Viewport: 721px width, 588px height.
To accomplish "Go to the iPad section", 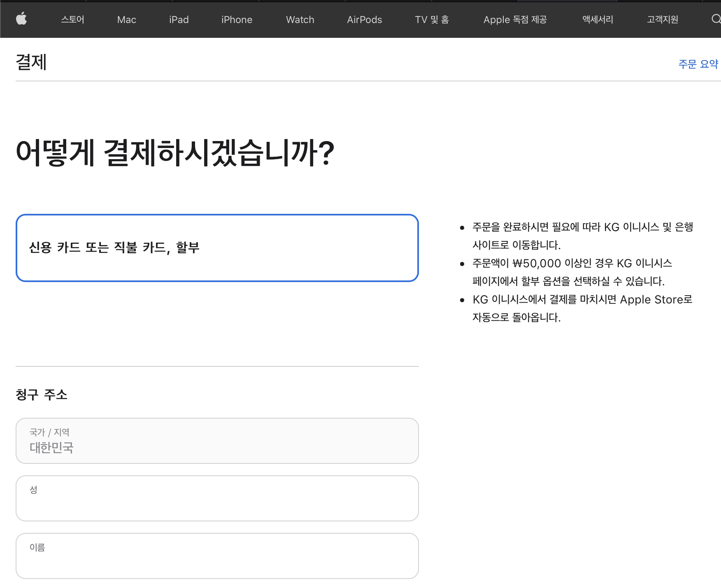I will 179,19.
